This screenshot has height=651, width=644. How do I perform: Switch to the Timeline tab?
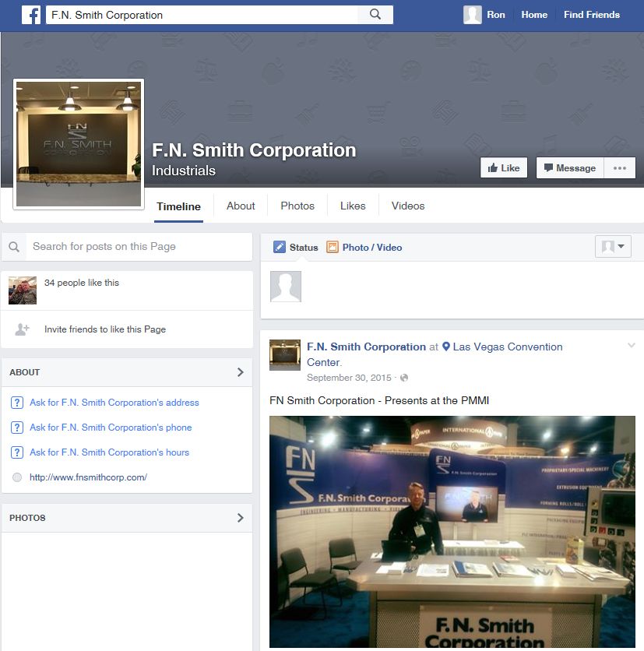178,206
